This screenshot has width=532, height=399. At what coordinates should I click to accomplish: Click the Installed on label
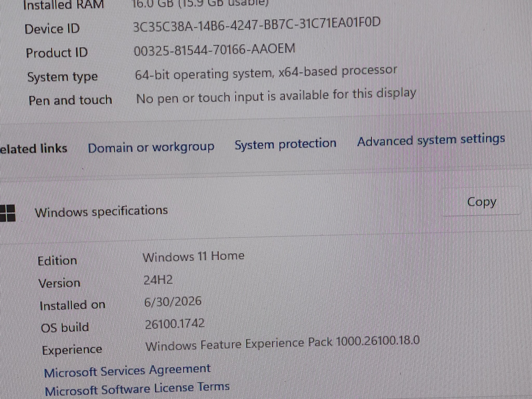[73, 305]
